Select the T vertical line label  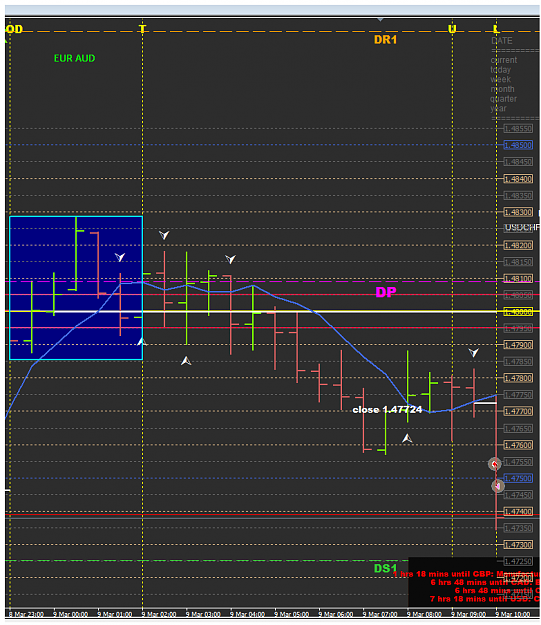(x=142, y=29)
